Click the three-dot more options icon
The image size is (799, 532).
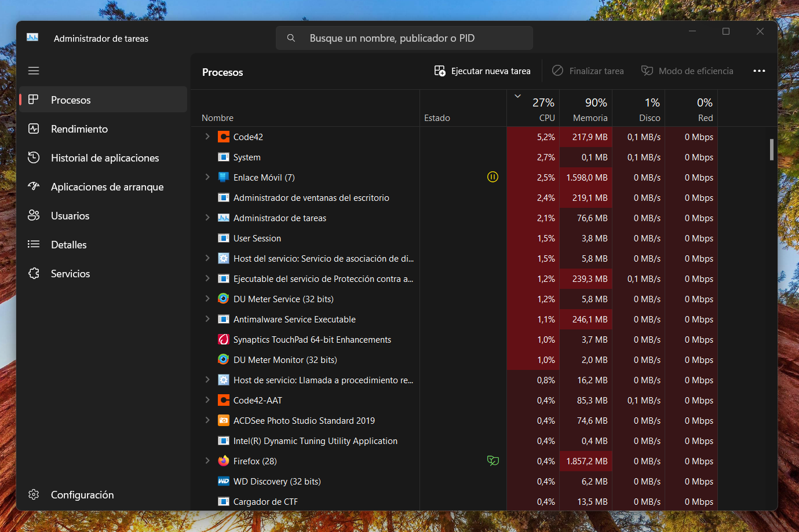pos(759,71)
